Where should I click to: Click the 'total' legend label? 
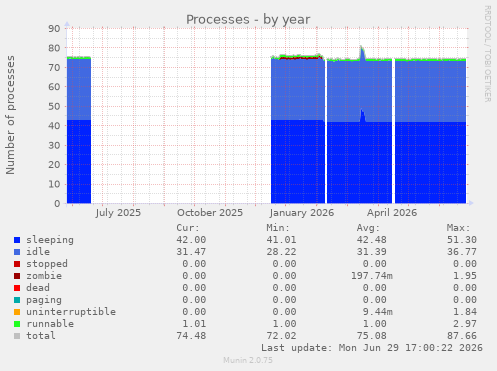click(41, 336)
